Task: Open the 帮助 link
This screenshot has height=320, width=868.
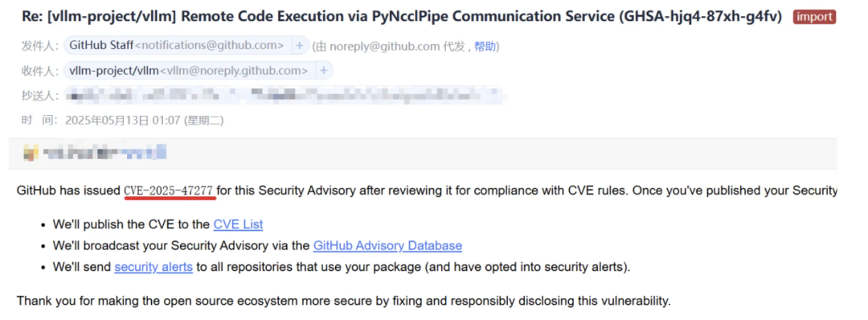Action: pyautogui.click(x=485, y=46)
